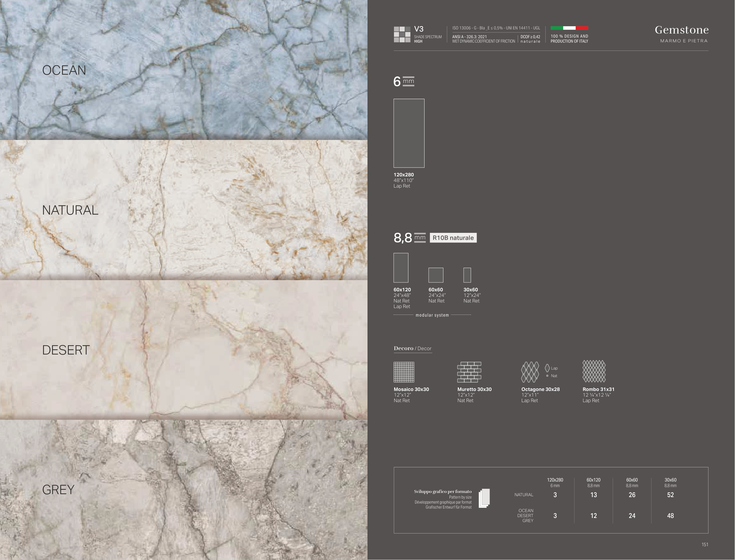
Task: Click the Mosaico 30x30 grid pattern icon
Action: [x=404, y=372]
